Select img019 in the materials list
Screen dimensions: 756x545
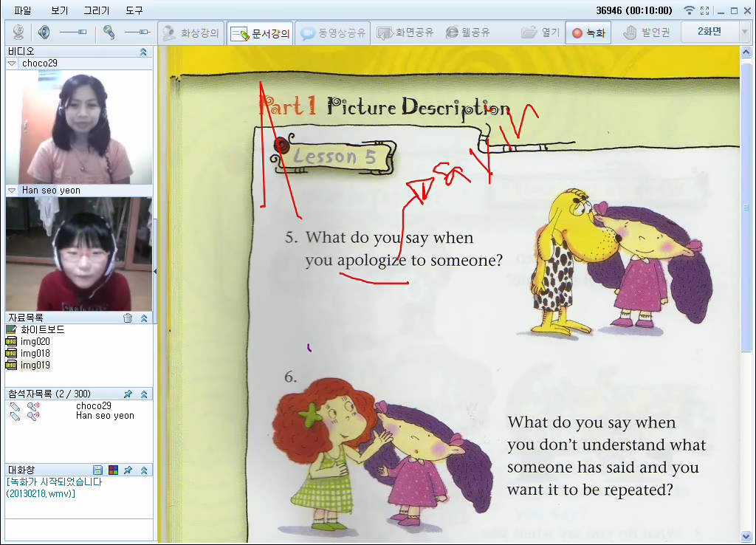pos(35,365)
